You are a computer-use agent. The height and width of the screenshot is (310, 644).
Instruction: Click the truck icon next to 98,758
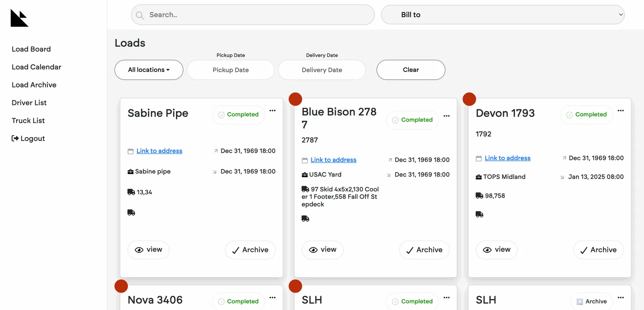479,196
